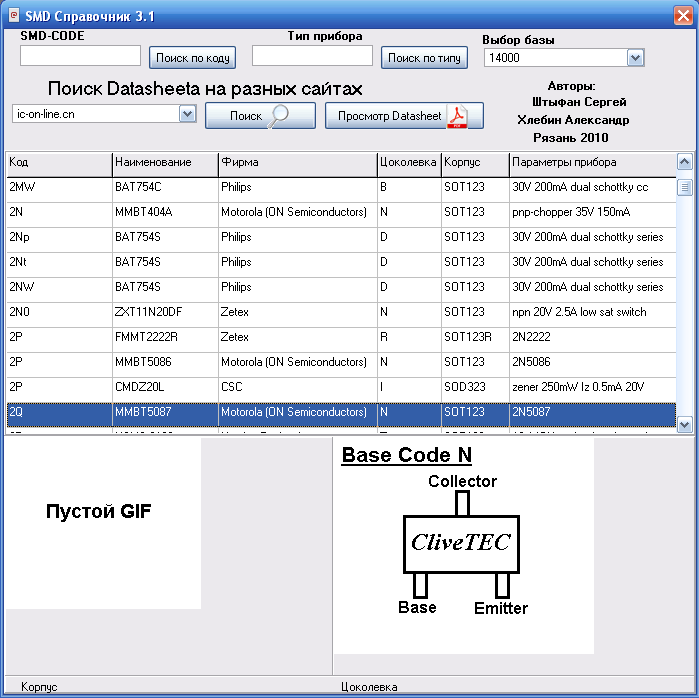This screenshot has width=699, height=698.
Task: Click the table scrollbar down arrow
Action: pos(685,425)
